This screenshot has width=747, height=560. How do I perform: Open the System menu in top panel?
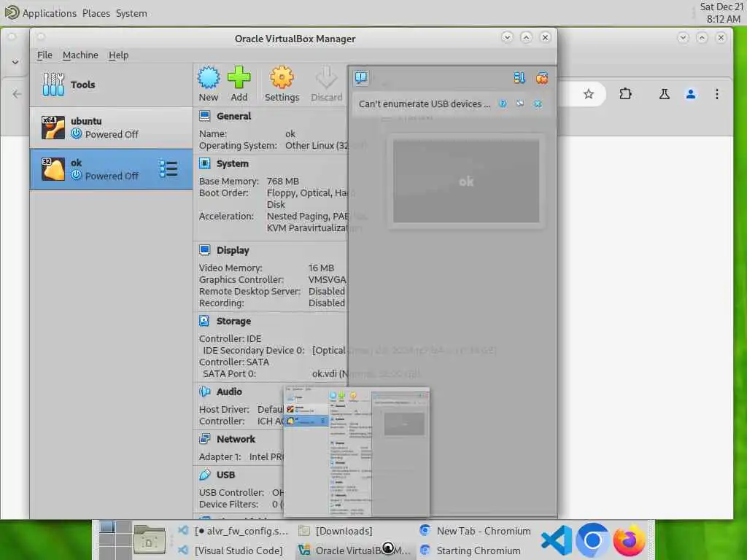131,13
